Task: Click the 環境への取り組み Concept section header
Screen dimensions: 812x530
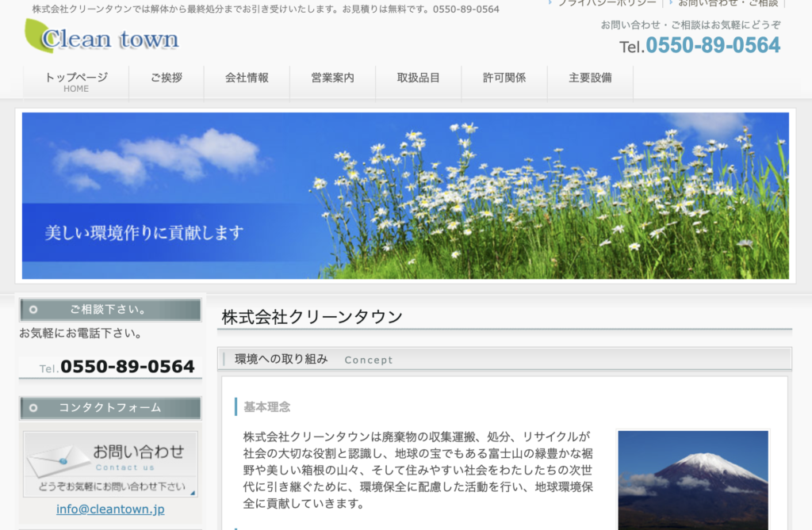Action: click(504, 359)
